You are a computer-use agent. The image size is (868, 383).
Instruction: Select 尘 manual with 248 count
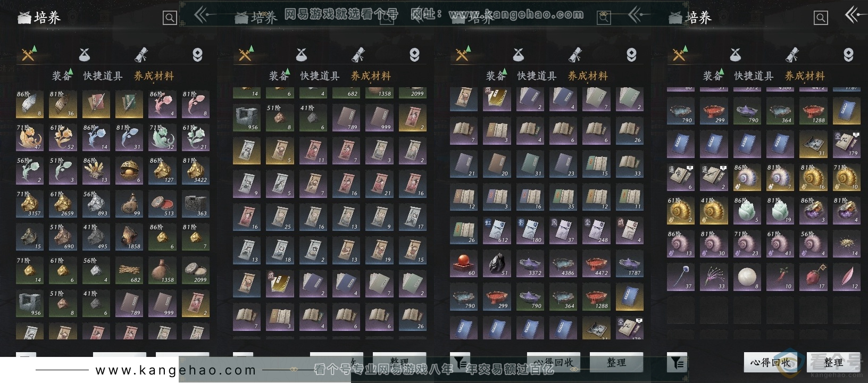pyautogui.click(x=596, y=231)
